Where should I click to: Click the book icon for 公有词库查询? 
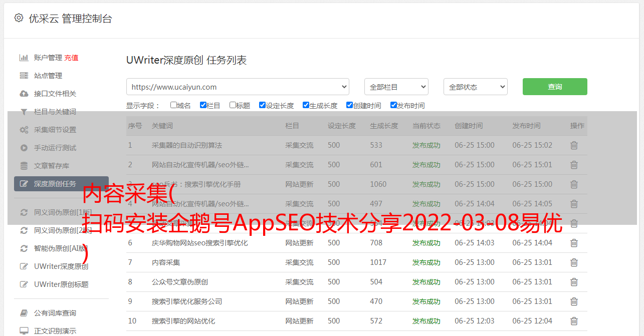click(24, 313)
